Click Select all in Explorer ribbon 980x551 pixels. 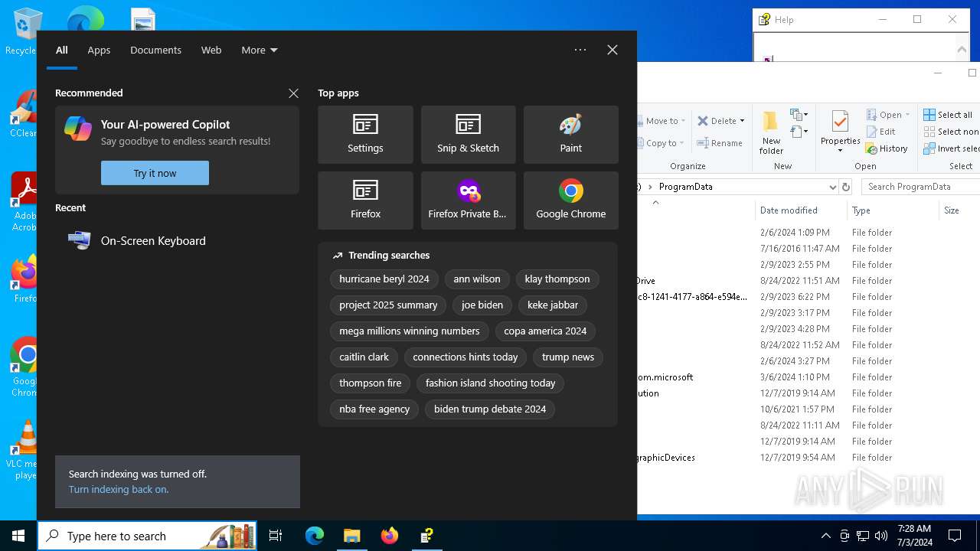pyautogui.click(x=948, y=115)
